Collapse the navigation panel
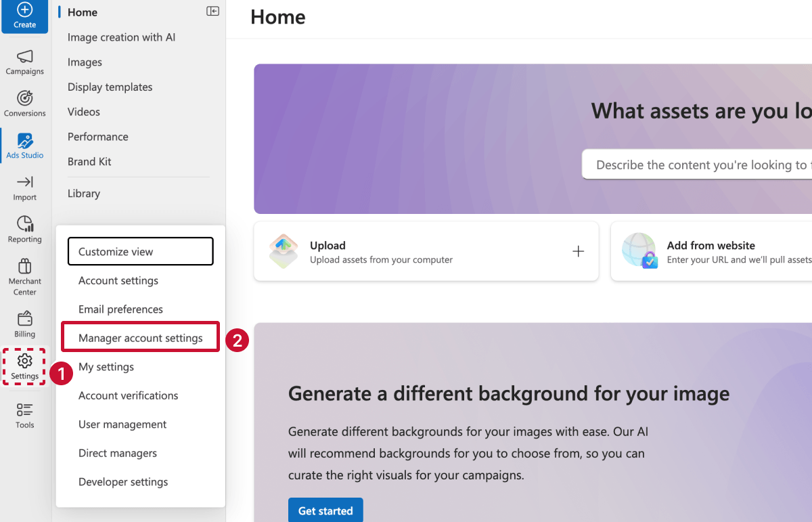Image resolution: width=812 pixels, height=522 pixels. pyautogui.click(x=212, y=11)
